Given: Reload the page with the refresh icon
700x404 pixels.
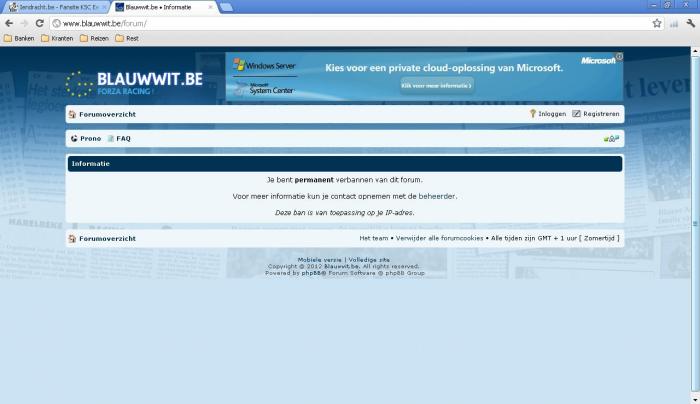Looking at the screenshot, I should pyautogui.click(x=40, y=23).
